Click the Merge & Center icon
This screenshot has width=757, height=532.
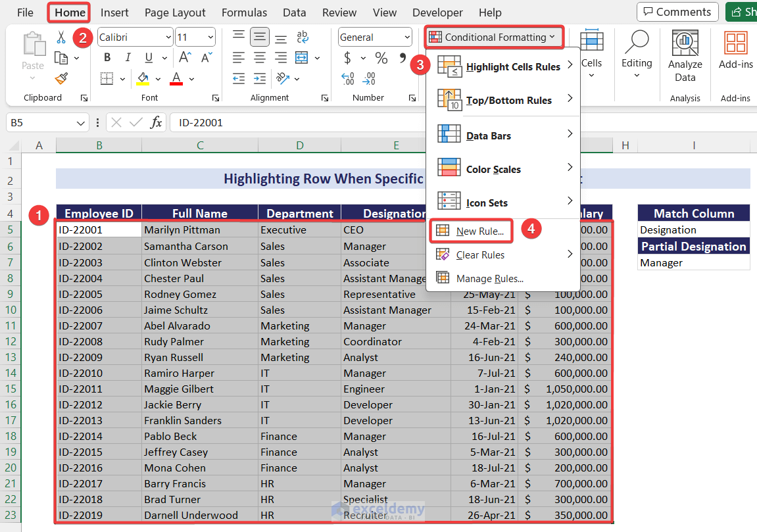302,58
